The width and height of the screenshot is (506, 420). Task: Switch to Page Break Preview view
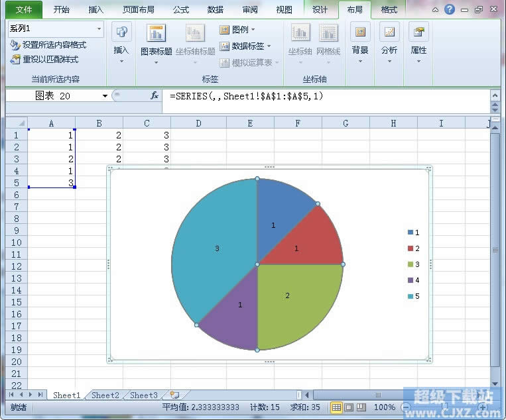361,407
